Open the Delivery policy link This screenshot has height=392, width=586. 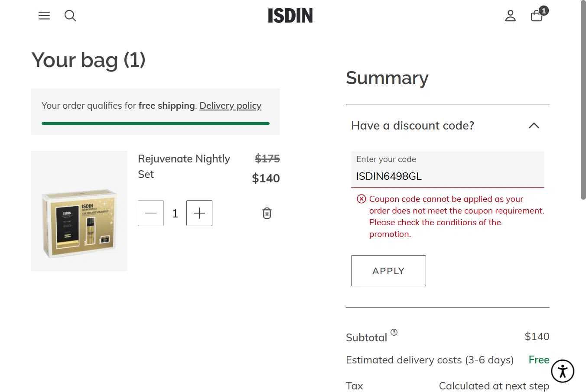230,106
